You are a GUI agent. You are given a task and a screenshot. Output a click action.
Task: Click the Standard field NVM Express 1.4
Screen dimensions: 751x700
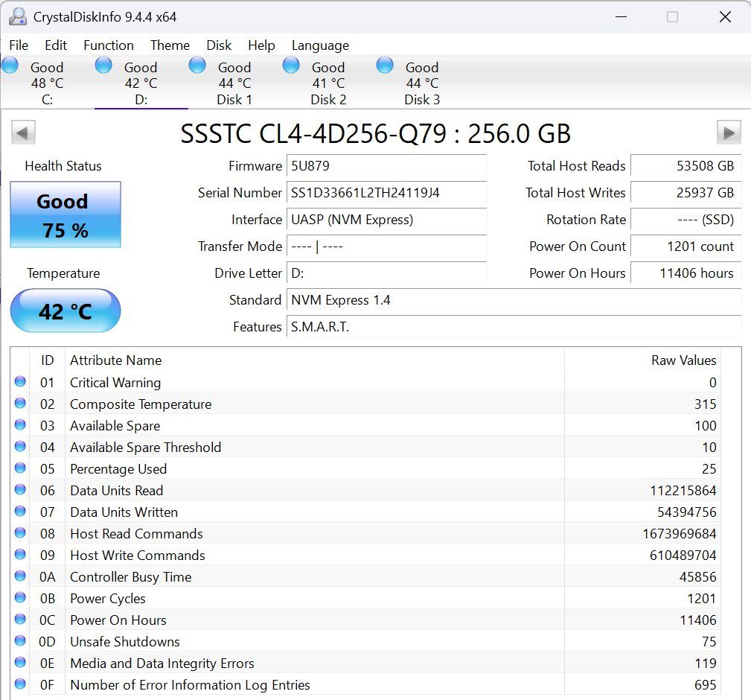(x=514, y=300)
